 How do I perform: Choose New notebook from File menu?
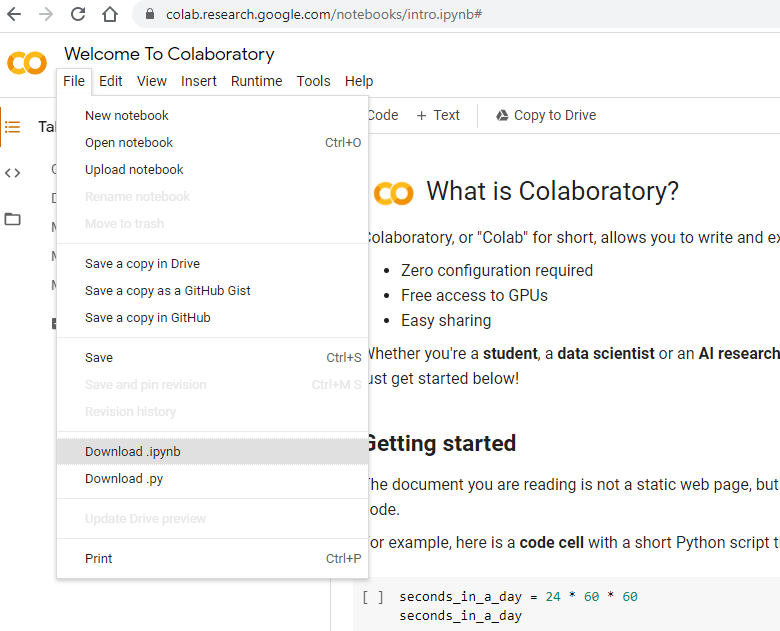[212, 115]
